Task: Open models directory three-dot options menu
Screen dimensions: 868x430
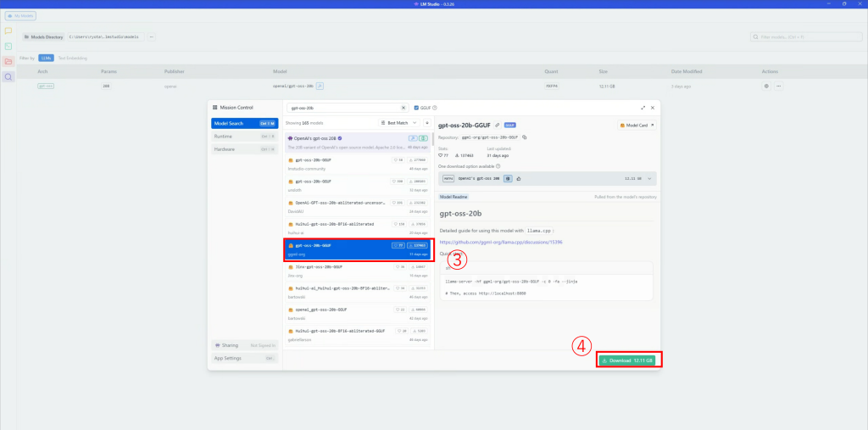Action: pyautogui.click(x=152, y=37)
